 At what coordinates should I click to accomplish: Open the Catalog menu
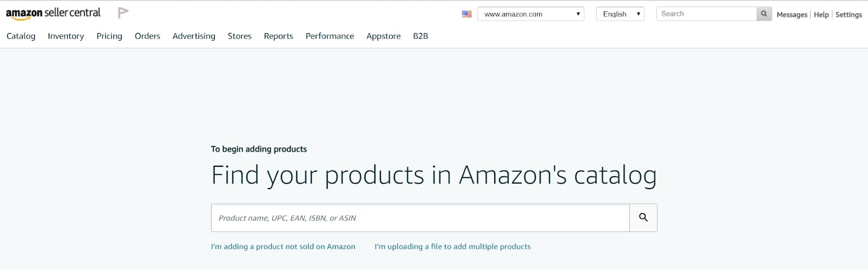click(21, 36)
